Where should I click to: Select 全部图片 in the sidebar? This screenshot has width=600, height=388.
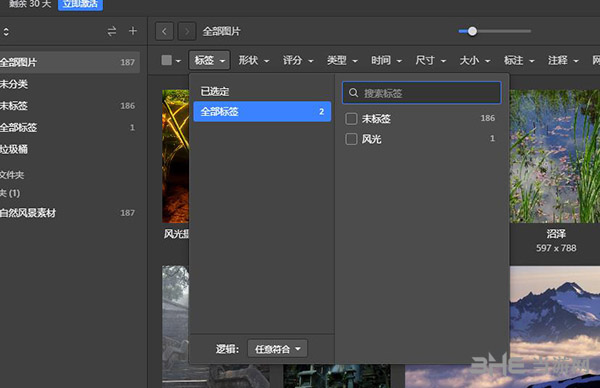click(69, 62)
